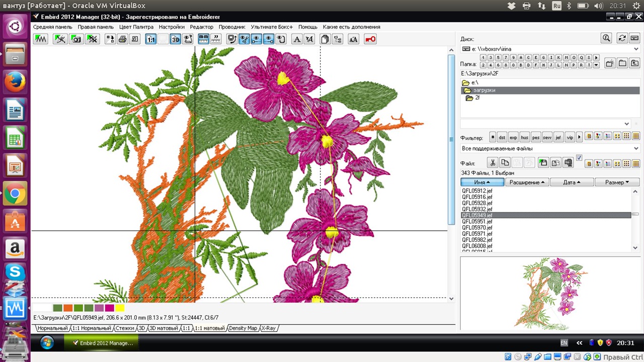Click the tree structure icon in toolbar
Image resolution: width=644 pixels, height=362 pixels.
[337, 39]
